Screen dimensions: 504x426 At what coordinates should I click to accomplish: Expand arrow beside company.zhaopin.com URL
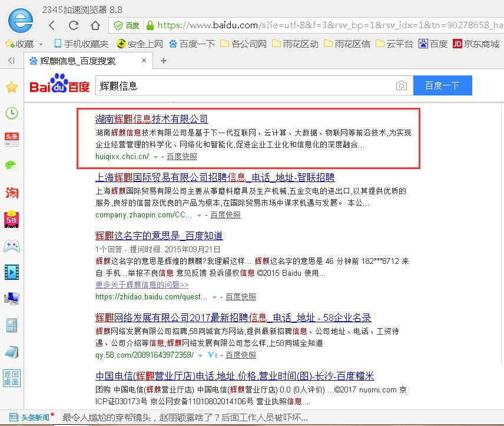coord(199,215)
